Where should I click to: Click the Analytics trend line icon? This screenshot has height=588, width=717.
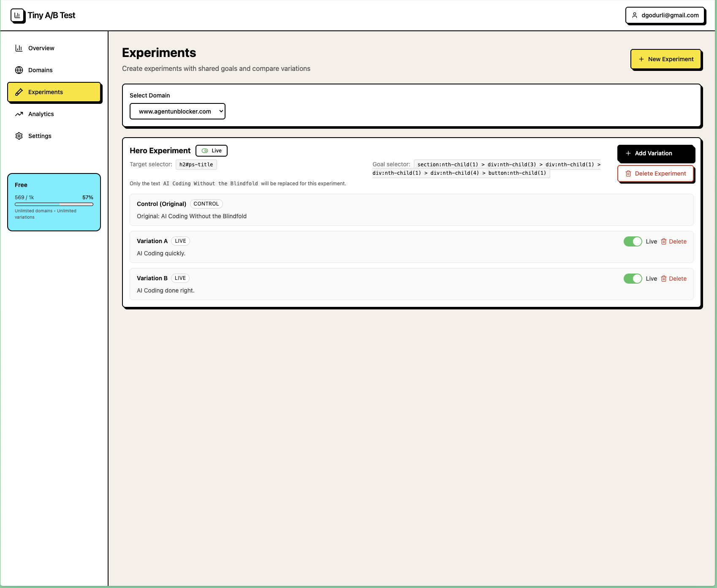tap(19, 114)
